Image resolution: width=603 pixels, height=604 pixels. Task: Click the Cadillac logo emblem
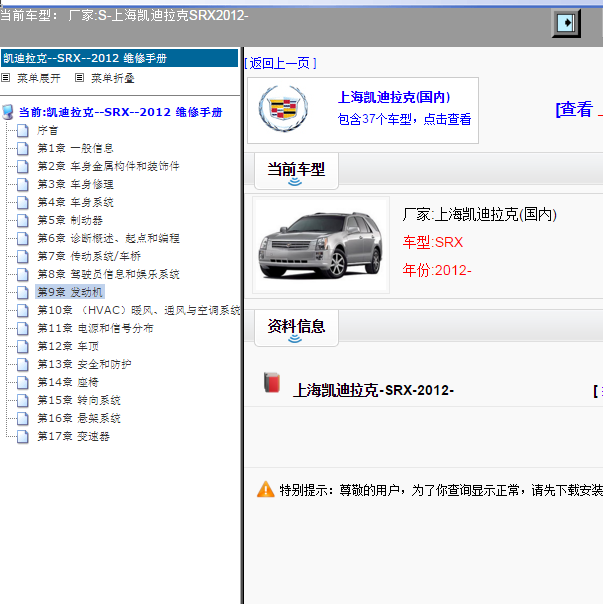pyautogui.click(x=283, y=109)
